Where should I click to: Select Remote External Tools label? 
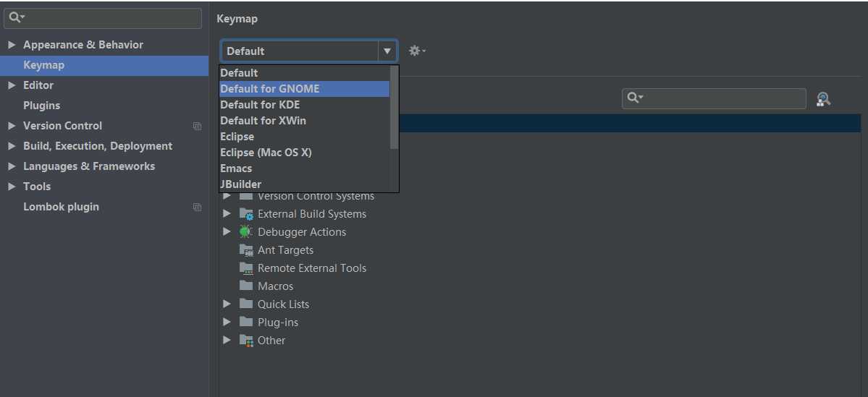[312, 268]
